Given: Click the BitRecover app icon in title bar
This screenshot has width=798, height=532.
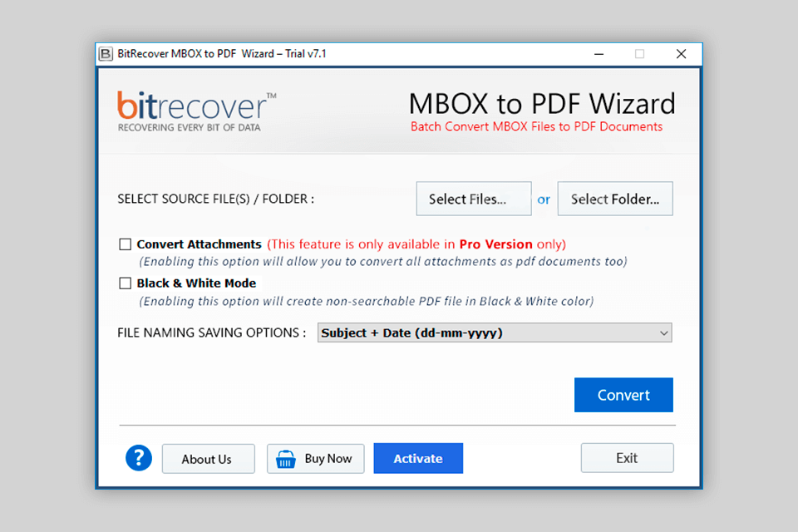Looking at the screenshot, I should (106, 54).
